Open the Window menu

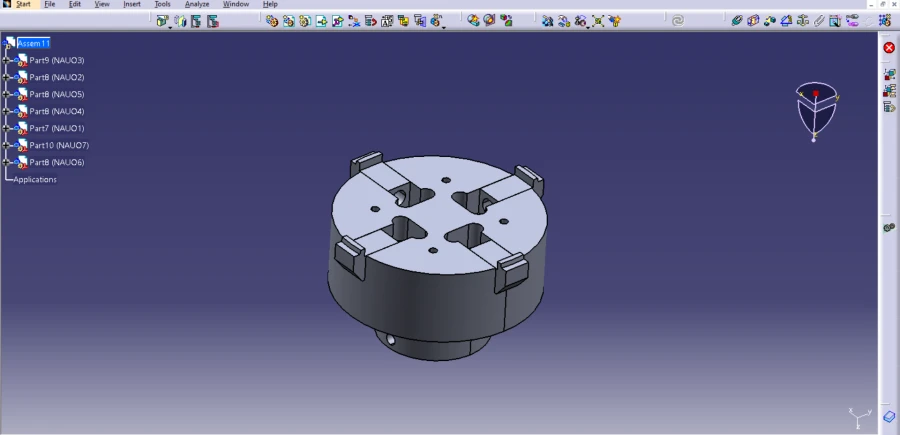(236, 4)
